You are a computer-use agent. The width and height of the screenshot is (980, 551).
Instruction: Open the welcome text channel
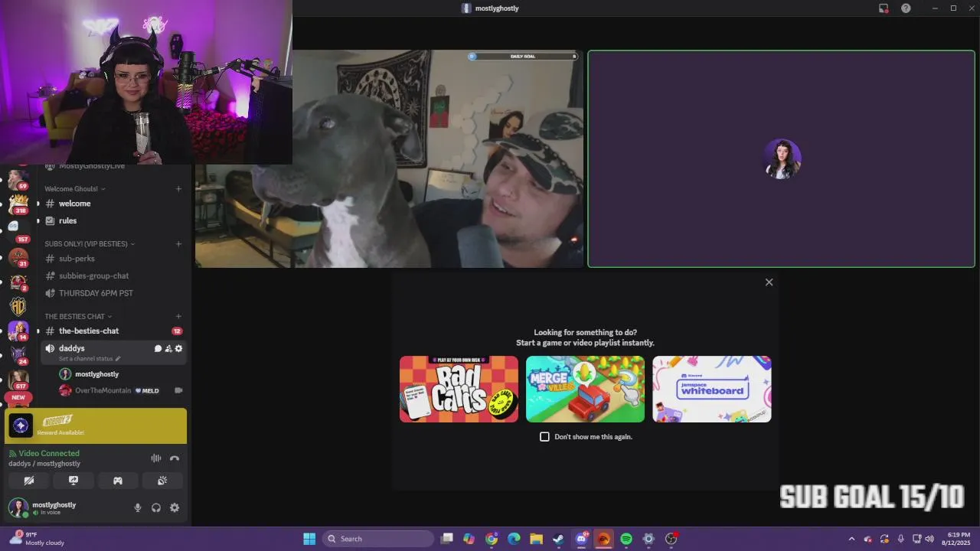(x=113, y=204)
